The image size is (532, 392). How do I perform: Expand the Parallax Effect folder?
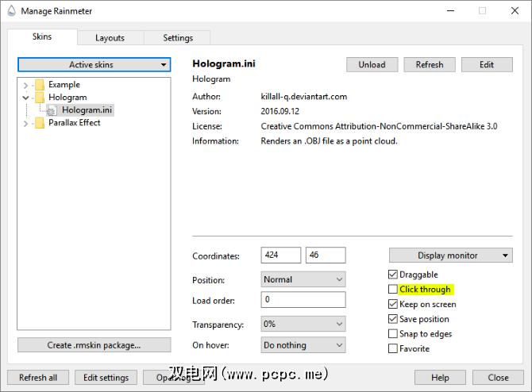click(x=25, y=124)
